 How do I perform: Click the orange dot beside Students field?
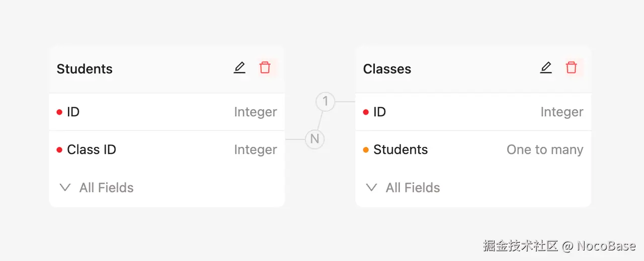pyautogui.click(x=366, y=150)
